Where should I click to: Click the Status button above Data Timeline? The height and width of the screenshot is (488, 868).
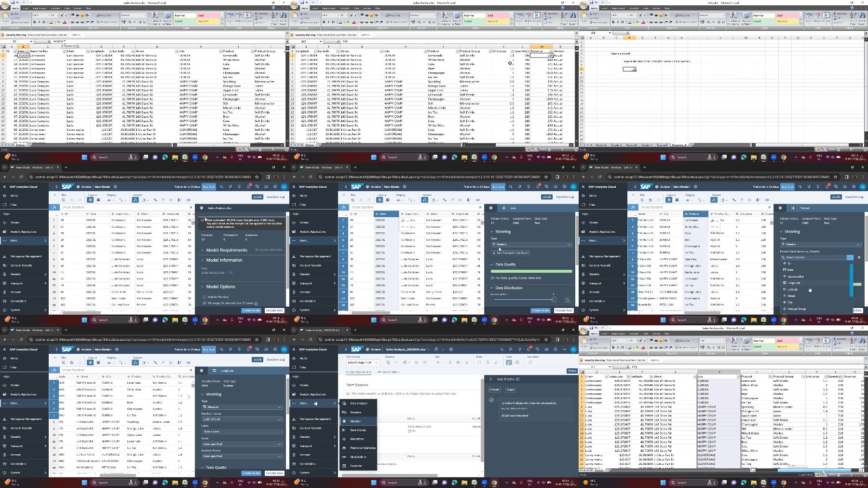coord(572,371)
